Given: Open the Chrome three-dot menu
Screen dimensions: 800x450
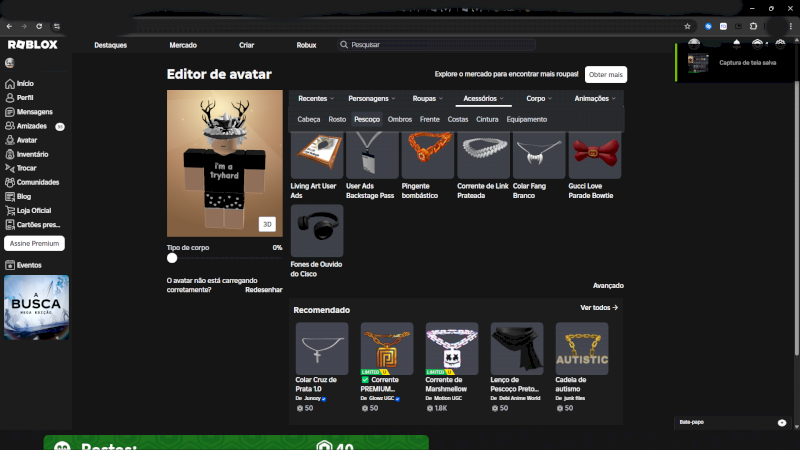Looking at the screenshot, I should (791, 26).
